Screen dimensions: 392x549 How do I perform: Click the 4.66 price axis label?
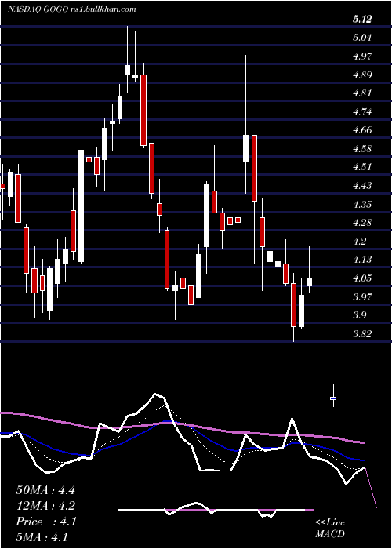pos(362,130)
